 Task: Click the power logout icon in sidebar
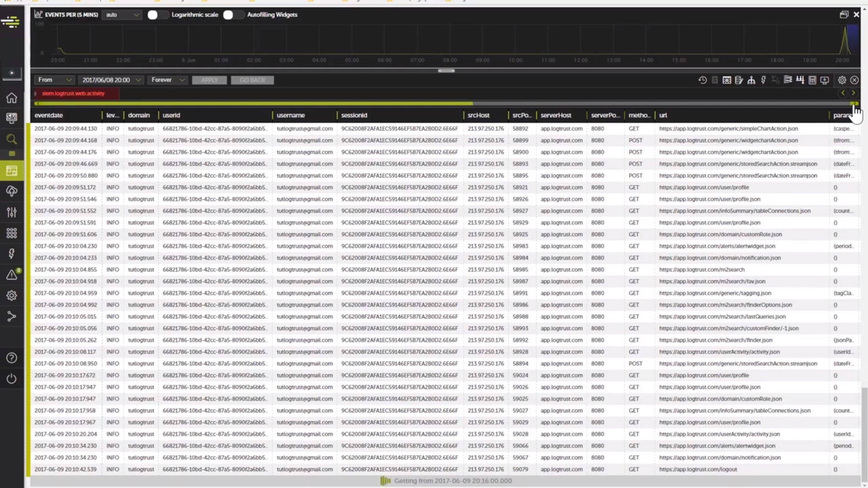click(12, 379)
